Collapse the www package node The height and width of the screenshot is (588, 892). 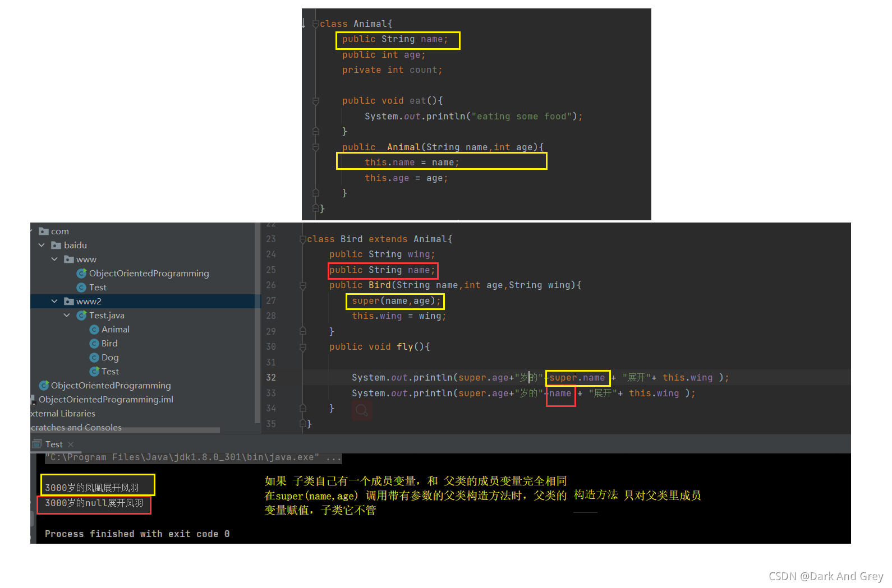(54, 260)
